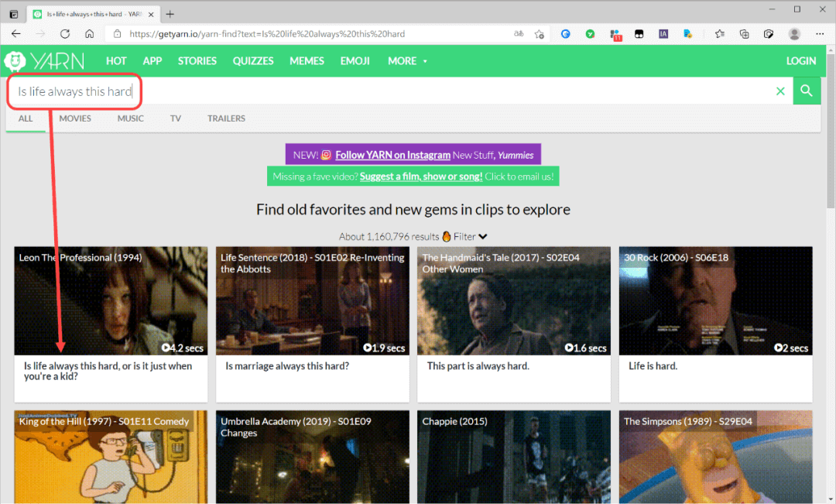Go to browser home page icon
The height and width of the screenshot is (504, 836).
(90, 33)
